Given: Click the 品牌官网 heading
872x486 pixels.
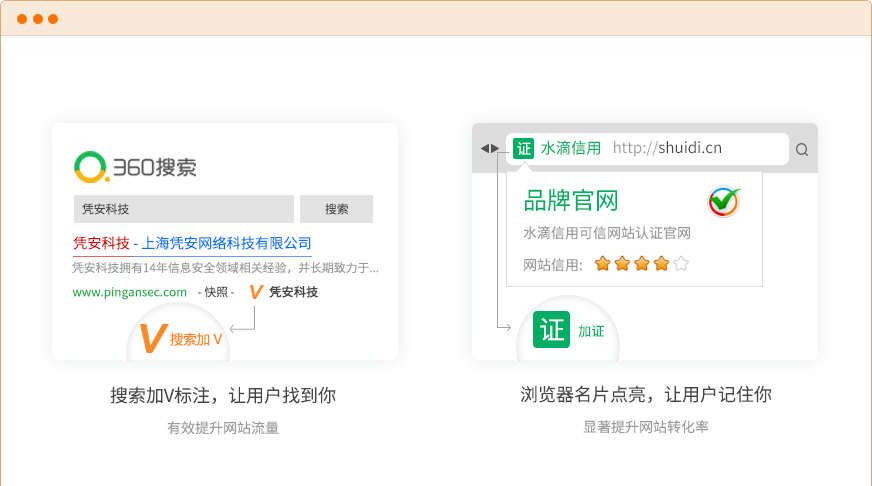Looking at the screenshot, I should pyautogui.click(x=571, y=201).
